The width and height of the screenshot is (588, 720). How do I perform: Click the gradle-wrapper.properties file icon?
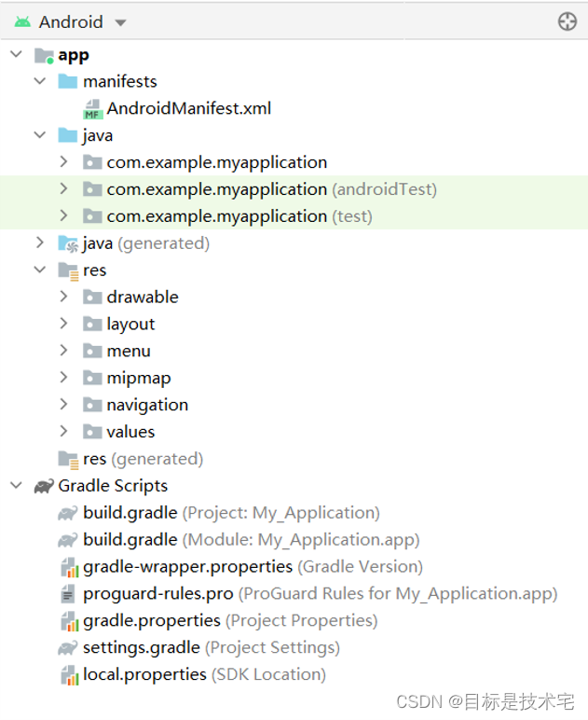point(68,567)
